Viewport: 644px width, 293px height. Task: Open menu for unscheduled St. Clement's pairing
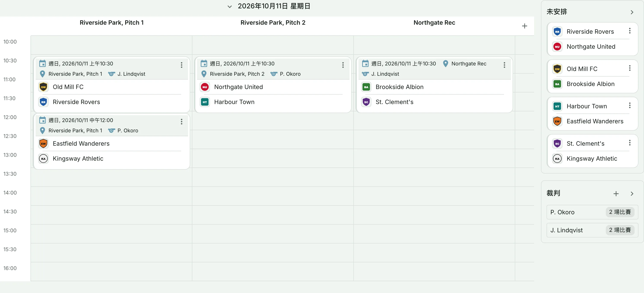(x=629, y=143)
